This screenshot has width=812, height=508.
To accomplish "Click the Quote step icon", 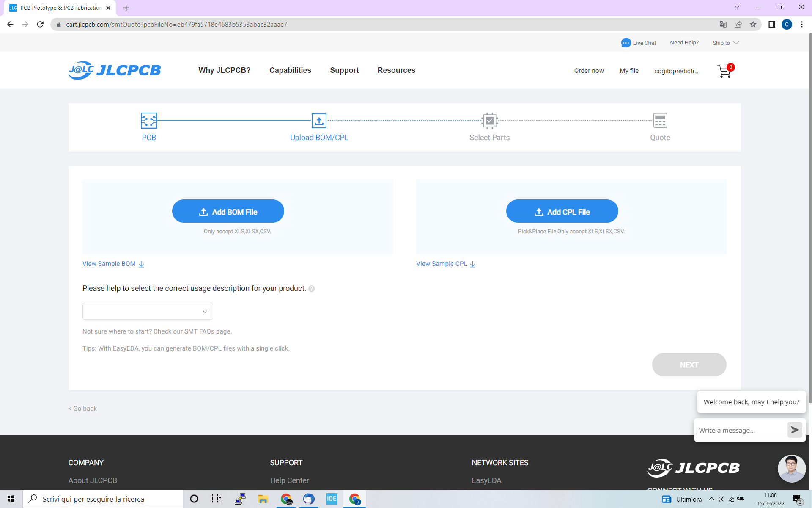I will click(x=660, y=121).
